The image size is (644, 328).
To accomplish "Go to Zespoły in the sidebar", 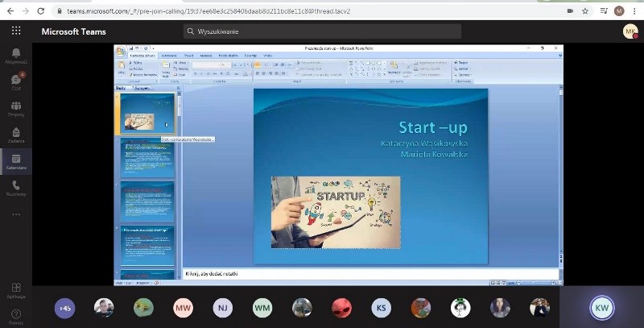I will point(16,108).
